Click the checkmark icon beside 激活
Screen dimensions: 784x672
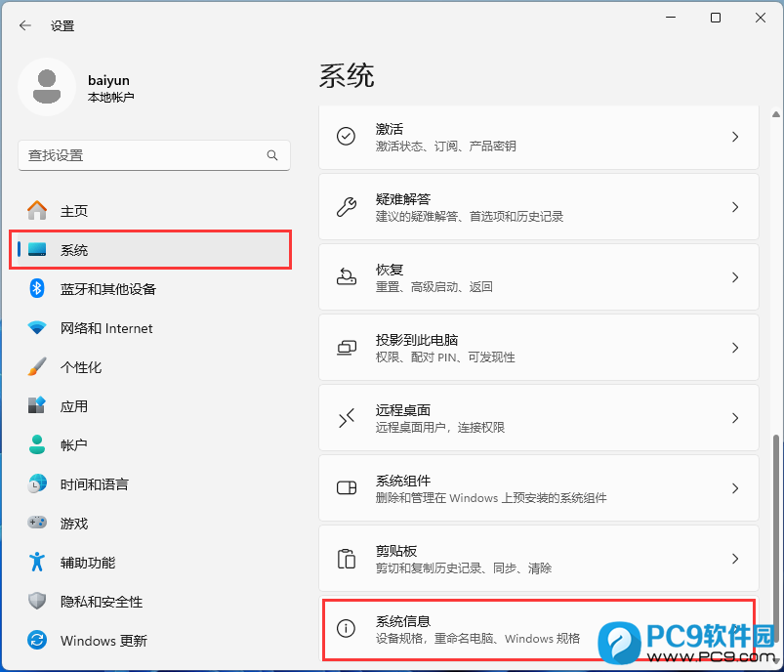tap(346, 136)
